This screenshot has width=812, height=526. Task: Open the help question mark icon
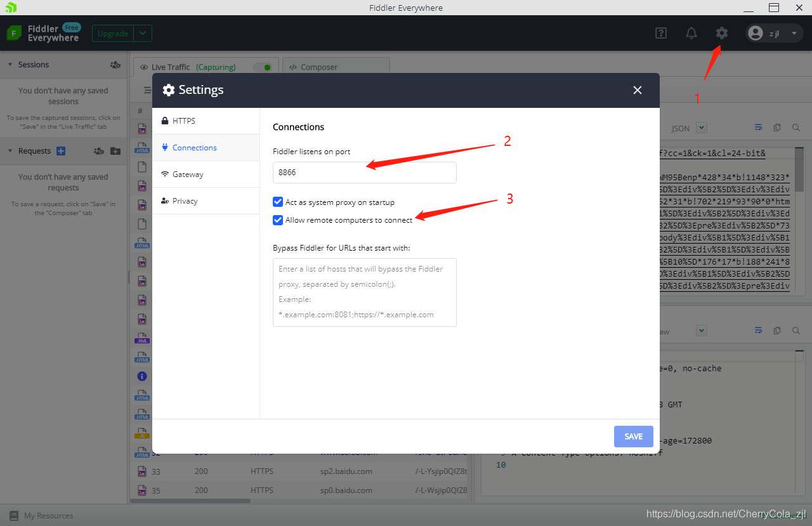pyautogui.click(x=661, y=33)
